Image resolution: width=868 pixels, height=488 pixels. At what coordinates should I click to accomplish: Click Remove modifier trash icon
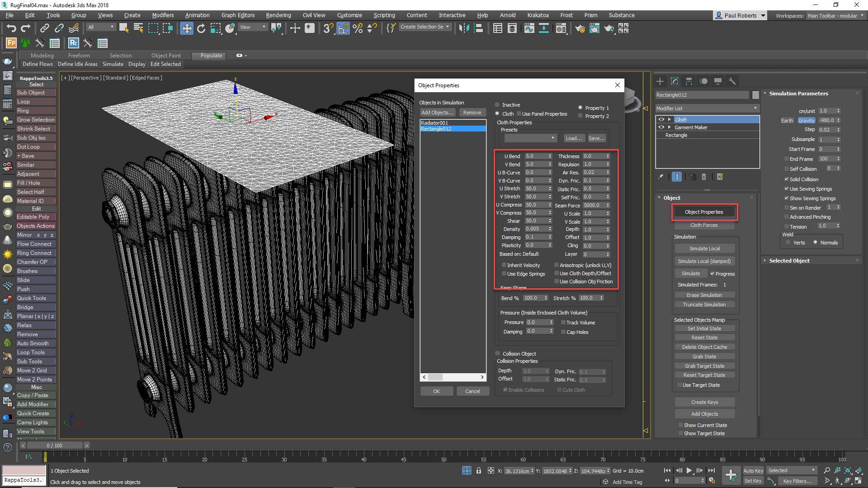click(704, 177)
